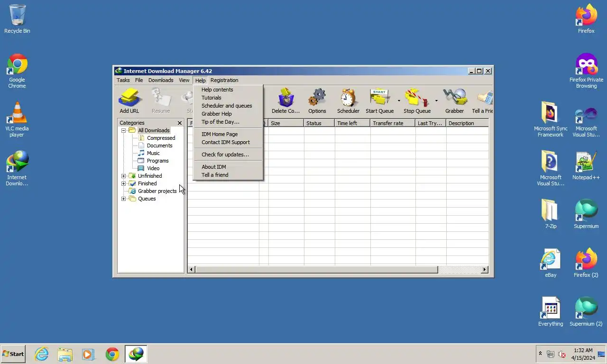The image size is (607, 364).
Task: Choose Help contents from Help menu
Action: [x=228, y=90]
